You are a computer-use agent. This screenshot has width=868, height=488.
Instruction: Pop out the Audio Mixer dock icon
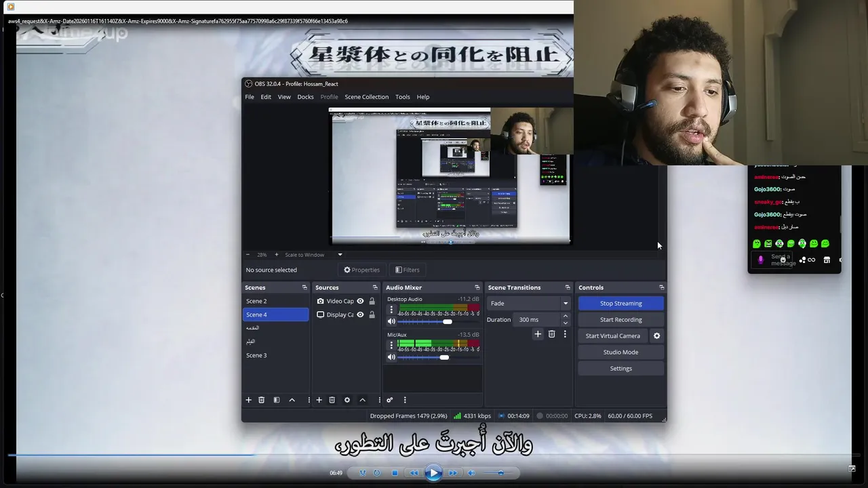[477, 287]
